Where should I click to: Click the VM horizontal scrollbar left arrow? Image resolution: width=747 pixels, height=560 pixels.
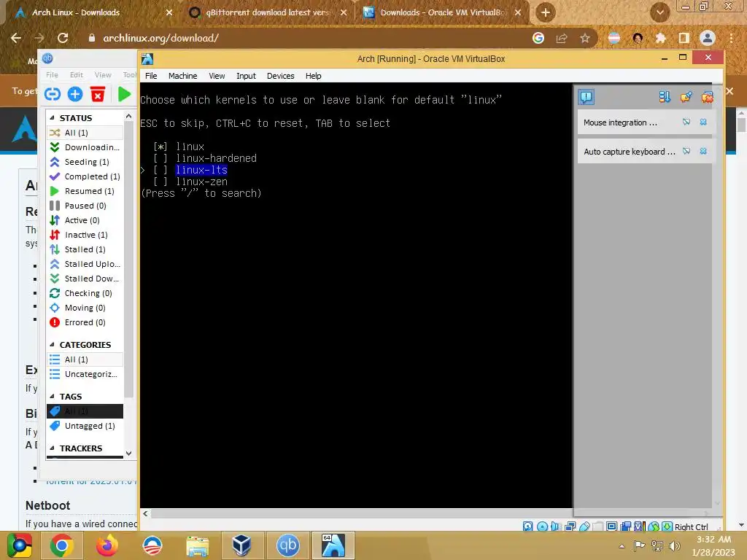[x=145, y=514]
